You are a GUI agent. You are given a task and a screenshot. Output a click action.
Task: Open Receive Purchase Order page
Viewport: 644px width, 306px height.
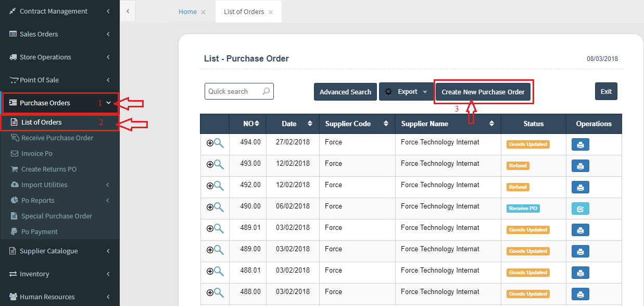click(57, 138)
